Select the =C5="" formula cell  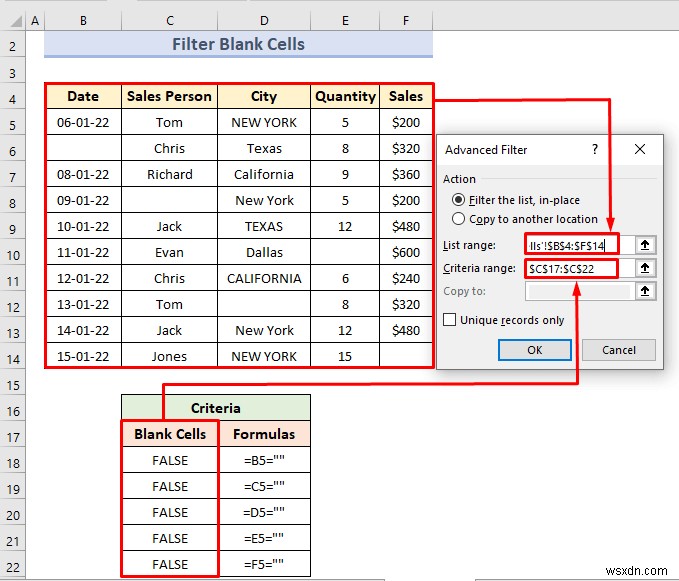[264, 486]
